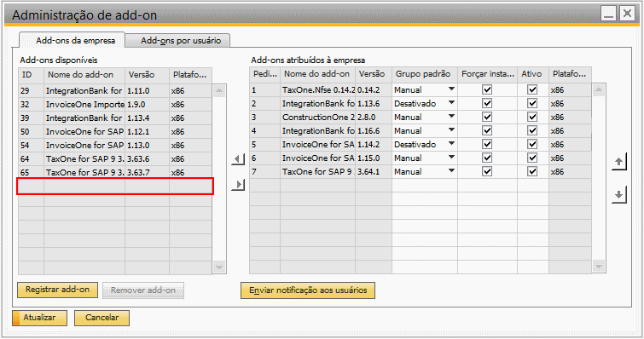Toggle Forçar instalação for InvoiceOne 1.15.0
The height and width of the screenshot is (339, 644).
pyautogui.click(x=487, y=158)
